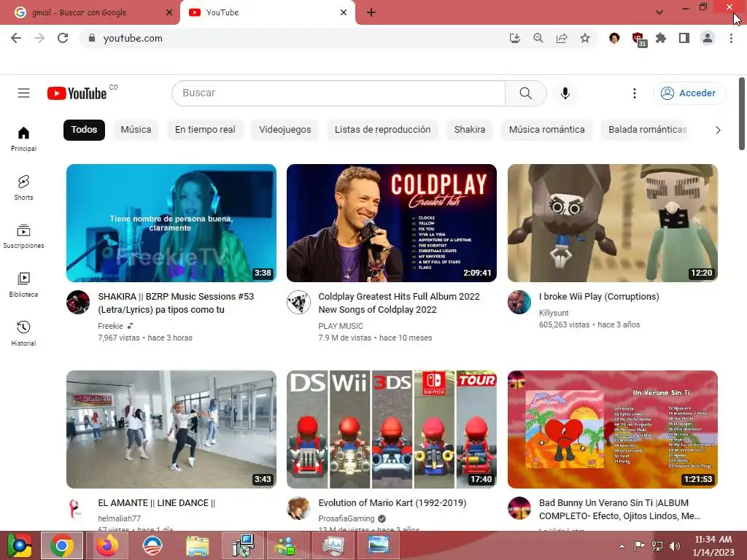Viewport: 747px width, 560px height.
Task: Click the page vertical scrollbar
Action: coord(741,114)
